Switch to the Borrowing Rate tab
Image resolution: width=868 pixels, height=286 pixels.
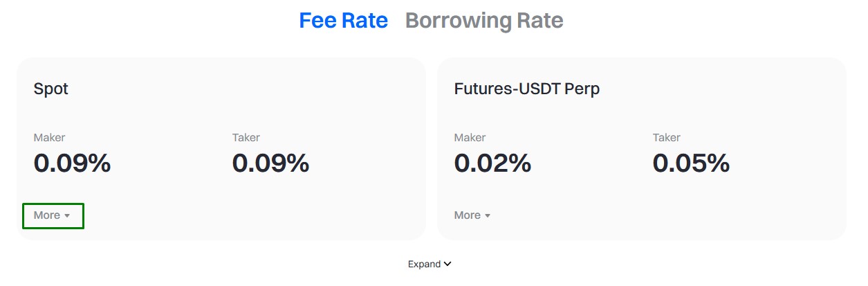point(484,21)
